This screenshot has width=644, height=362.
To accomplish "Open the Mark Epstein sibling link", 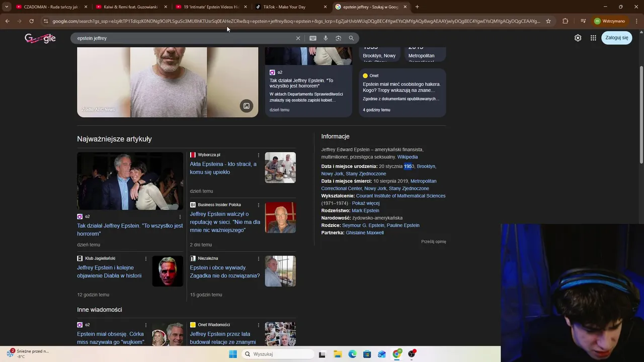I will point(365,211).
